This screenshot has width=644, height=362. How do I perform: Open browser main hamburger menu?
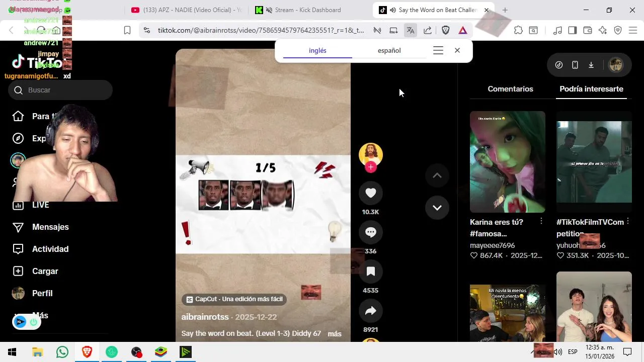(x=633, y=30)
